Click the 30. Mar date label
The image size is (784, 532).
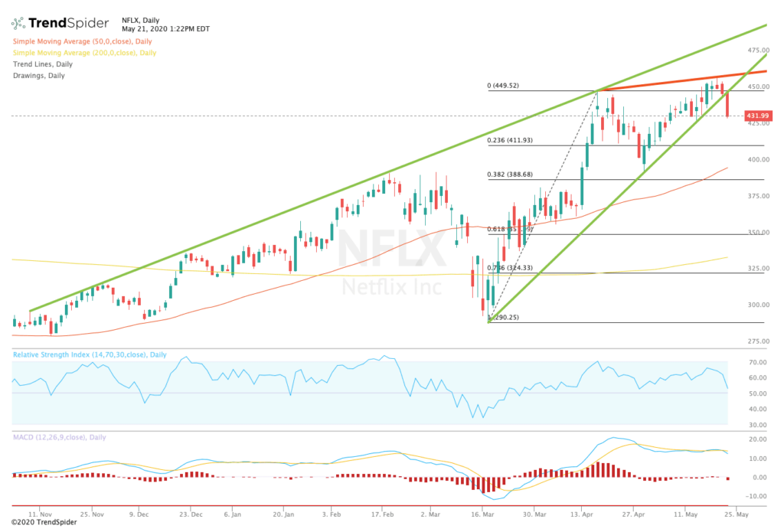534,514
